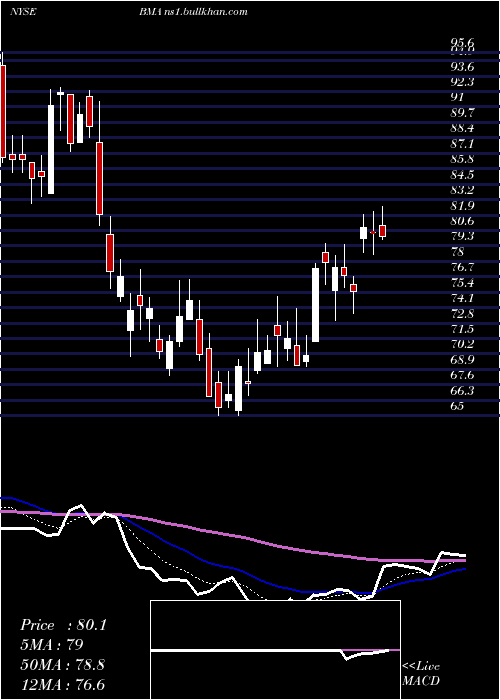
Task: Click the 92.3 price axis label
Action: pos(462,82)
